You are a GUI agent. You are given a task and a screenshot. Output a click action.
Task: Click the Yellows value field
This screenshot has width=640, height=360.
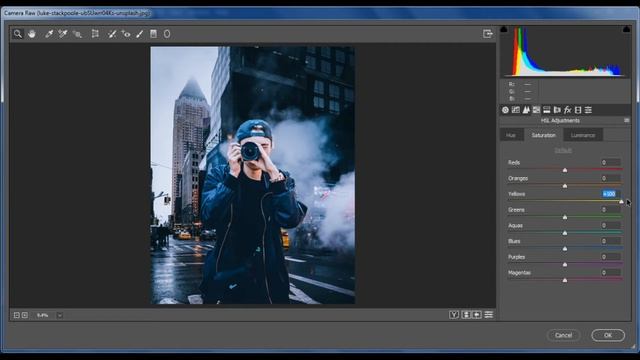[610, 194]
